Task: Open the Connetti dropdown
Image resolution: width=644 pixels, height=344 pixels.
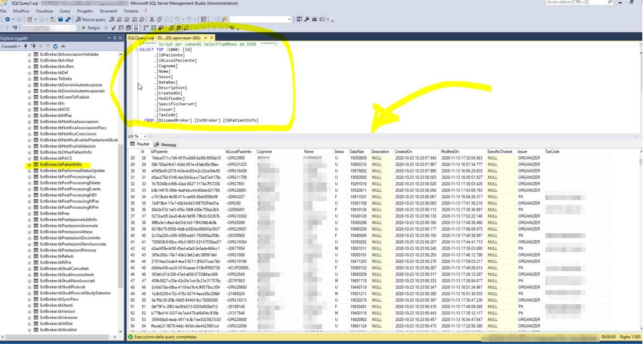Action: [x=10, y=46]
